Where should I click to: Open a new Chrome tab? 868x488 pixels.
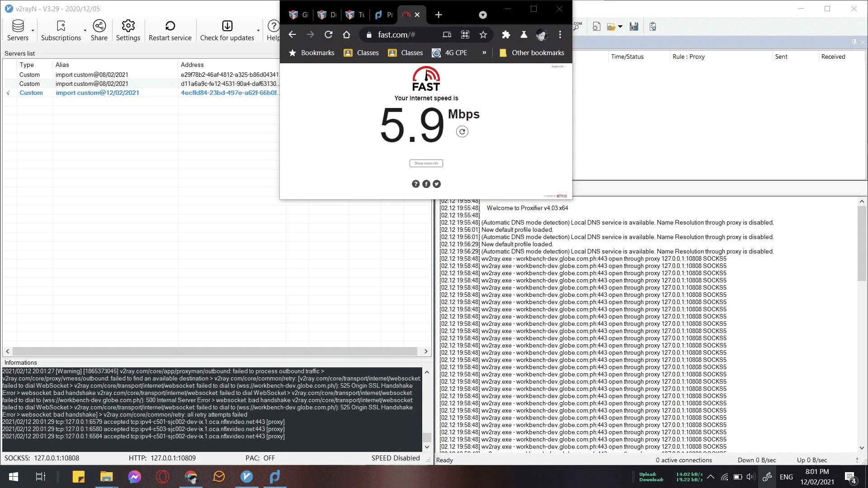(x=439, y=15)
